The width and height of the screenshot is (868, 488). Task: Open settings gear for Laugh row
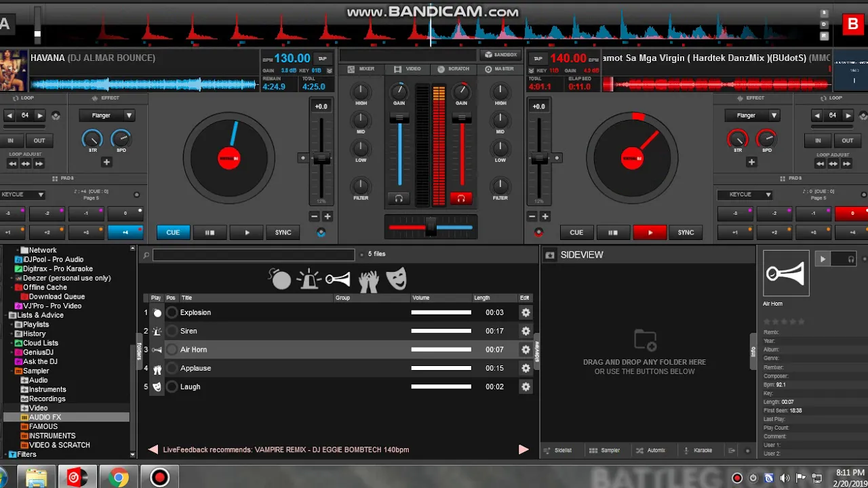(x=526, y=387)
